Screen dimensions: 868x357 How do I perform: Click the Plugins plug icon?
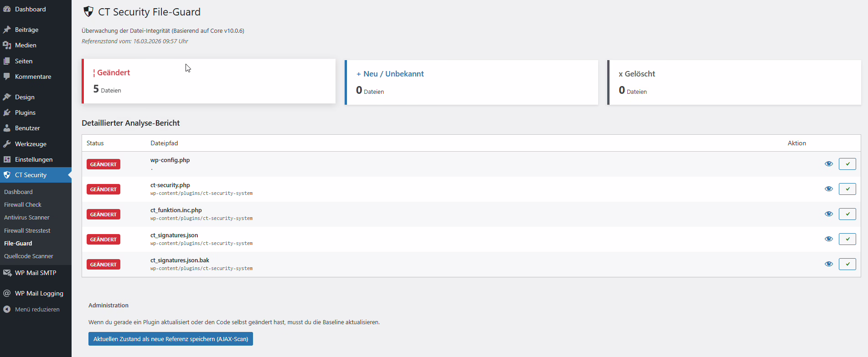point(7,112)
